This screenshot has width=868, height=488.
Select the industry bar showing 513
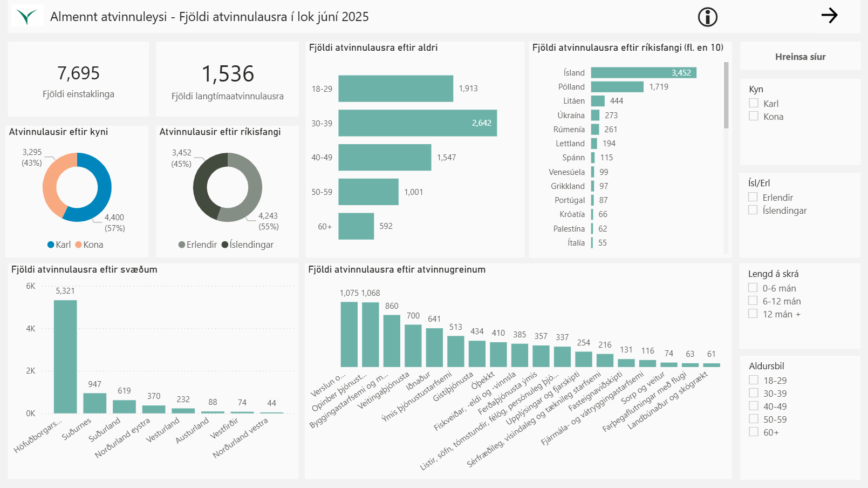tap(456, 351)
